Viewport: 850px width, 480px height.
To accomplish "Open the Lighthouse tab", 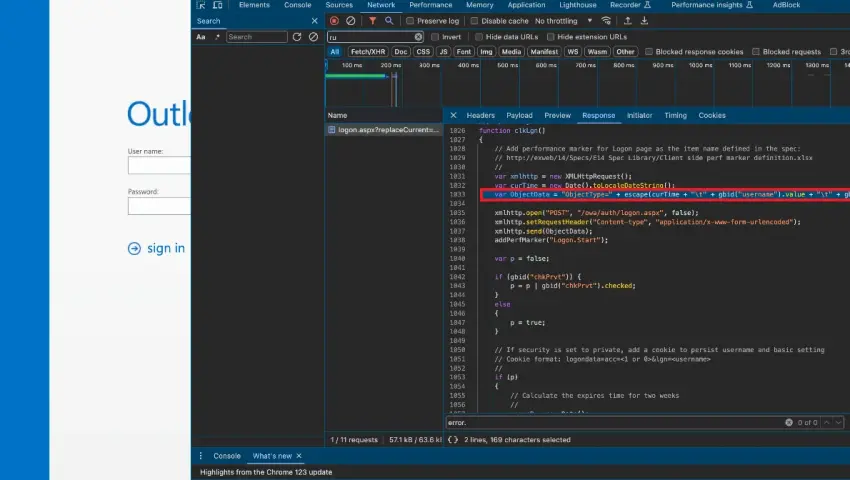I will click(578, 5).
